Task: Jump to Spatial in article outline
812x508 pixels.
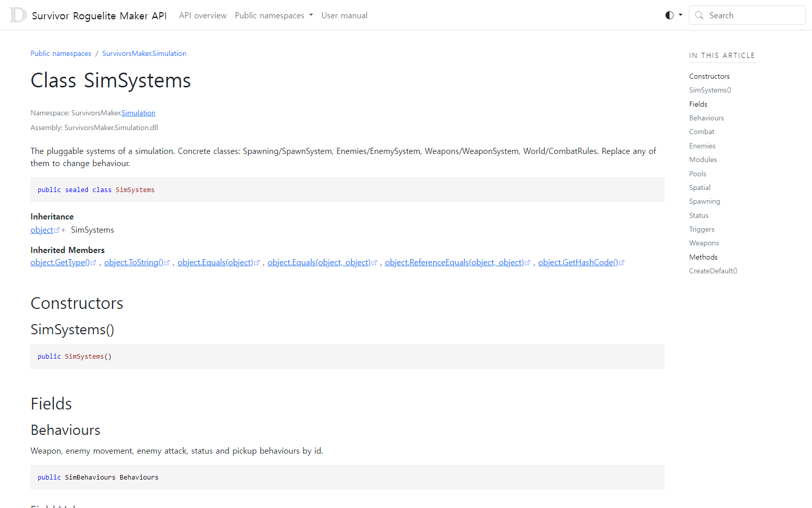Action: click(x=699, y=187)
